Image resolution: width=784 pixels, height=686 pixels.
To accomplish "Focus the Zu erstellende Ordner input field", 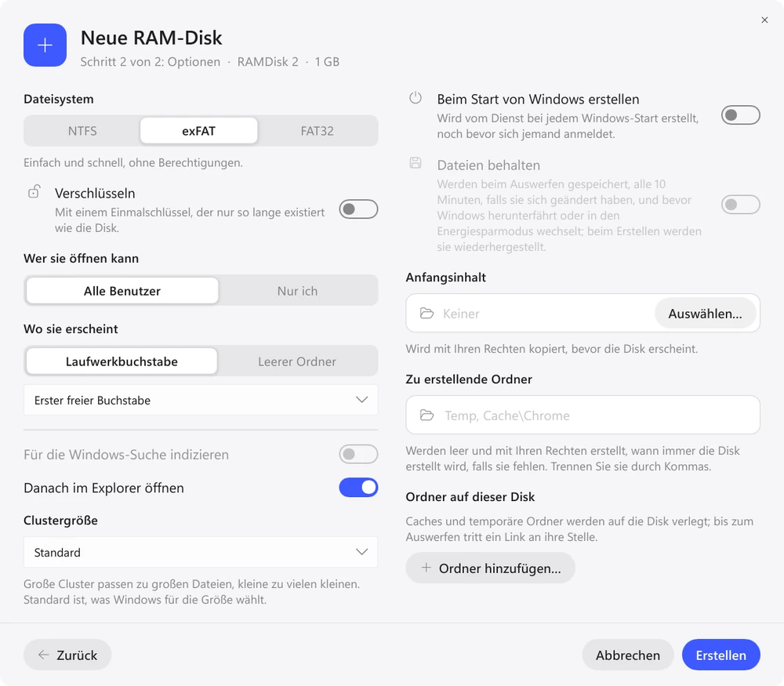I will pos(583,415).
